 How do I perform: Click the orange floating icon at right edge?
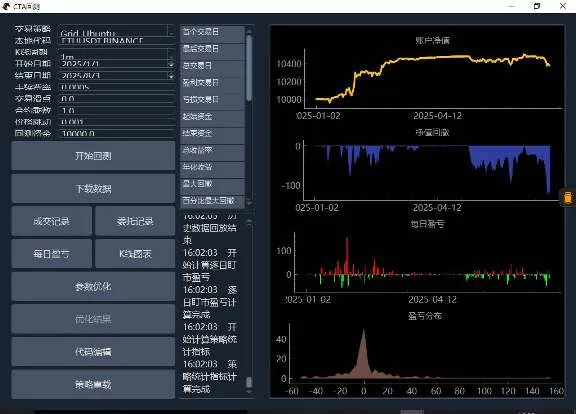point(568,197)
